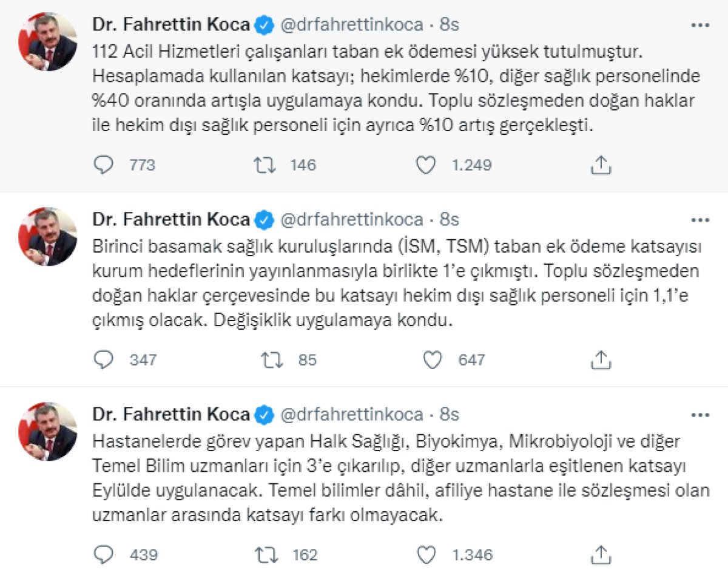Like the tweet with 647 likes
728x575 pixels.
tap(431, 359)
